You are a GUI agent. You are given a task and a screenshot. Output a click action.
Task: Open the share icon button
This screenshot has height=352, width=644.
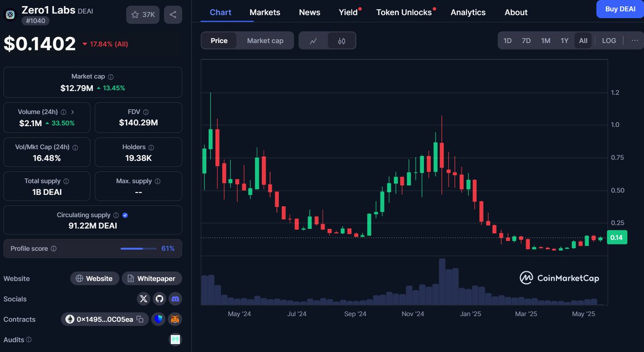coord(173,14)
